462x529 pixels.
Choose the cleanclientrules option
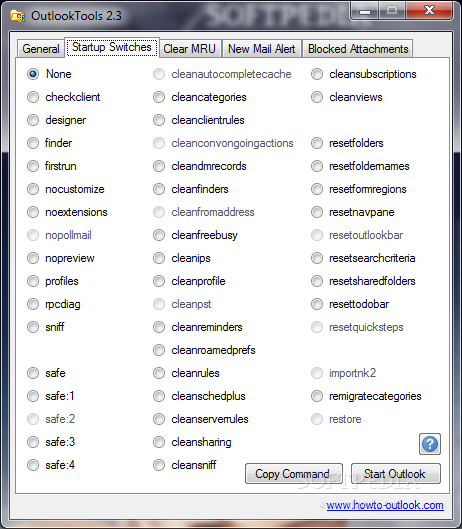159,120
